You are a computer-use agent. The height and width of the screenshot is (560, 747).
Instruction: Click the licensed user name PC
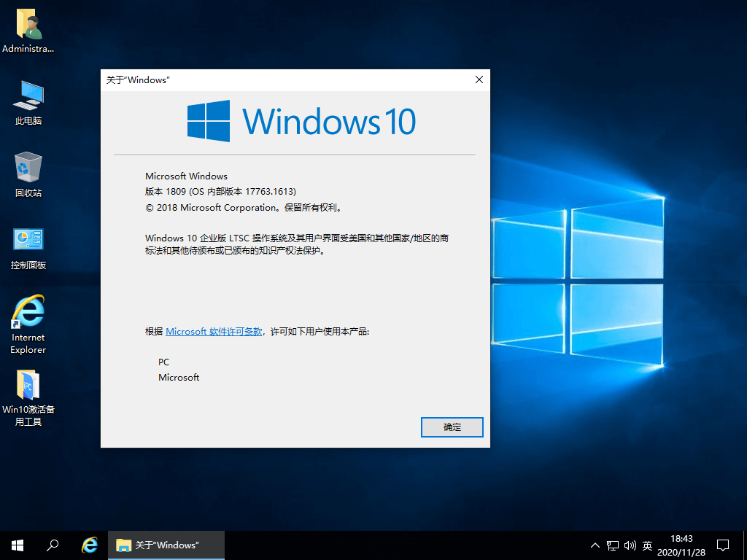click(x=163, y=362)
